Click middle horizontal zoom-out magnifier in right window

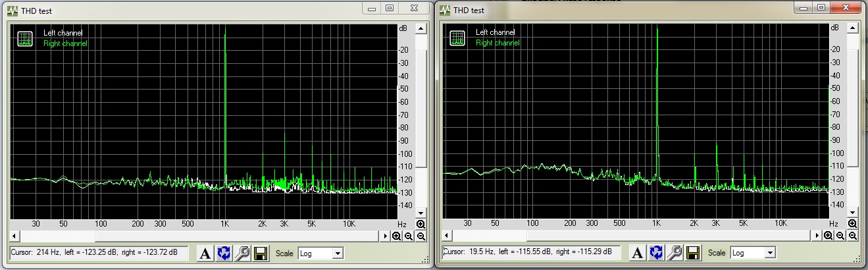pos(840,235)
